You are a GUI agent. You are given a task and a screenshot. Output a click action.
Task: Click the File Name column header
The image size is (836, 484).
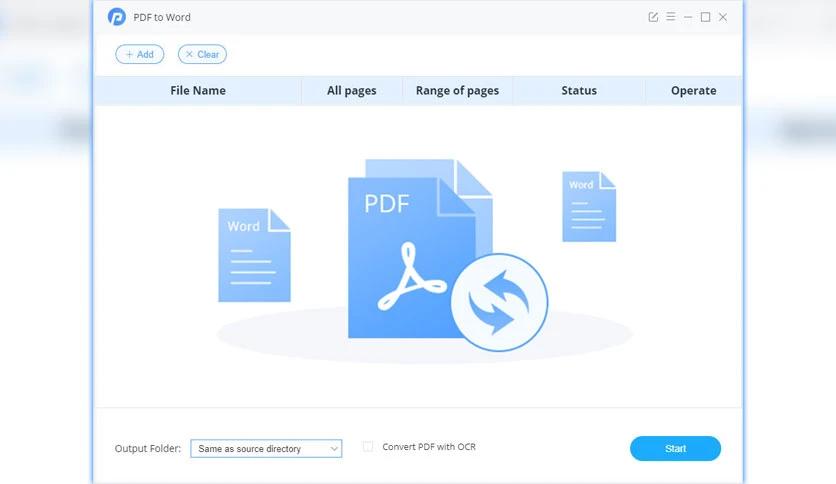pyautogui.click(x=198, y=91)
